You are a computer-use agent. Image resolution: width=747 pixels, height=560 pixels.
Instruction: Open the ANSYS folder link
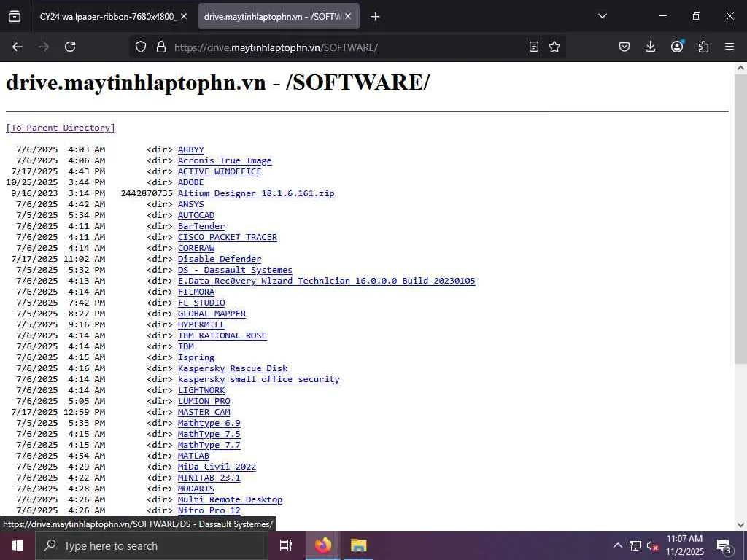point(191,204)
